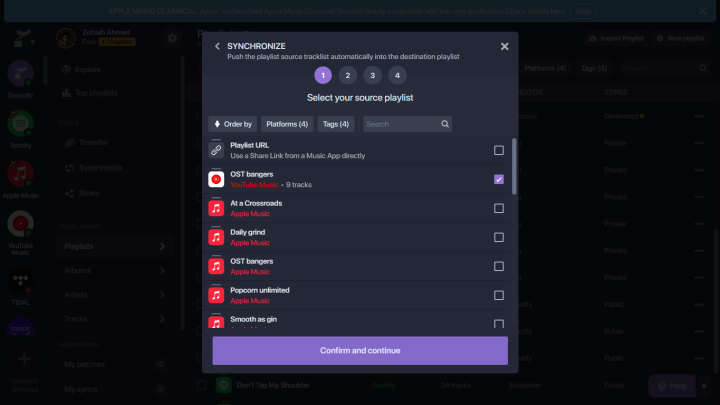The image size is (720, 405).
Task: Close the Synchronize dialog with the X
Action: tap(504, 46)
